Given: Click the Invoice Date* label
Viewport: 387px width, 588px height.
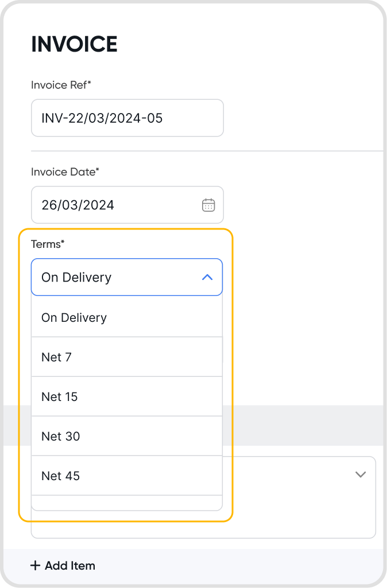Looking at the screenshot, I should tap(65, 172).
